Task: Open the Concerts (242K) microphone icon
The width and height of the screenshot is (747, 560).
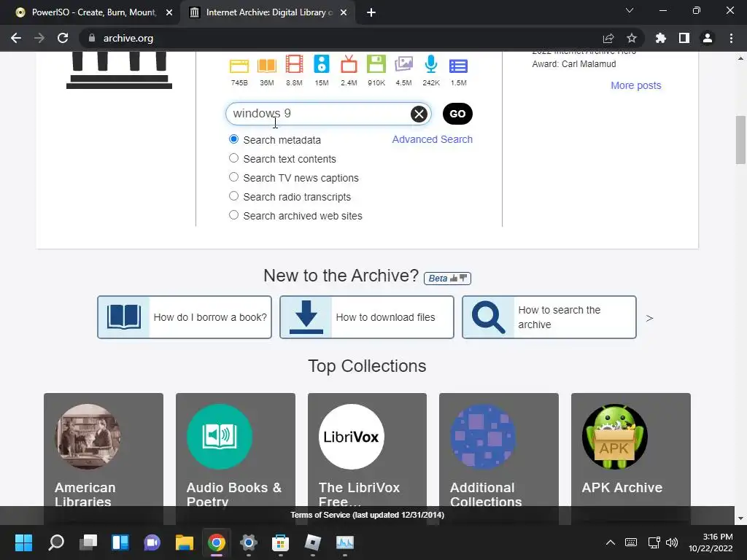Action: tap(430, 64)
